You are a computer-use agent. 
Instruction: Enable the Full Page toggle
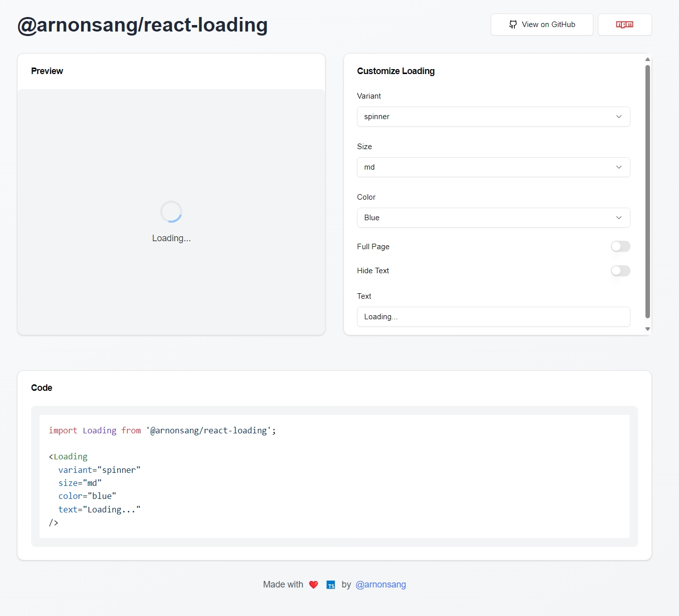pyautogui.click(x=620, y=246)
